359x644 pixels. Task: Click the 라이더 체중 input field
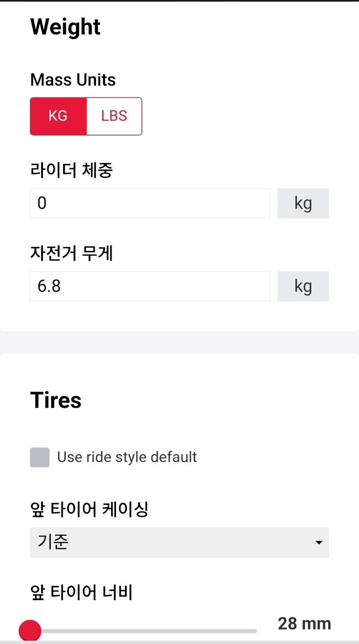150,203
